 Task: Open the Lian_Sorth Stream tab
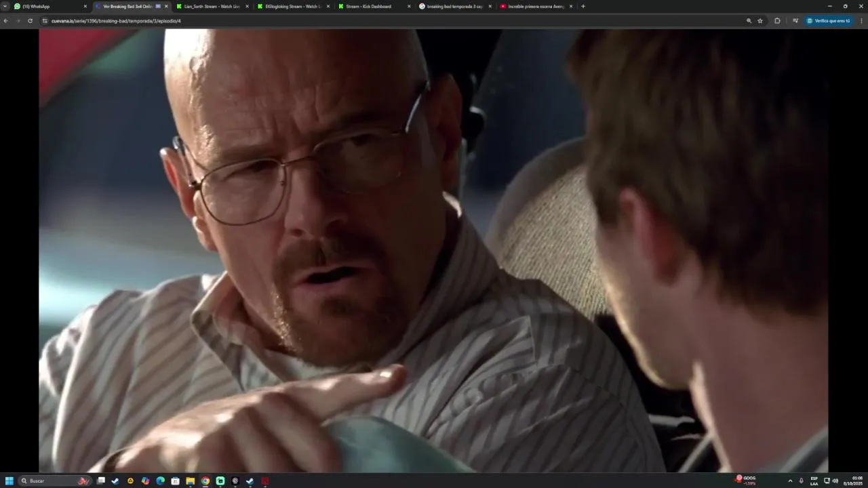click(x=212, y=6)
